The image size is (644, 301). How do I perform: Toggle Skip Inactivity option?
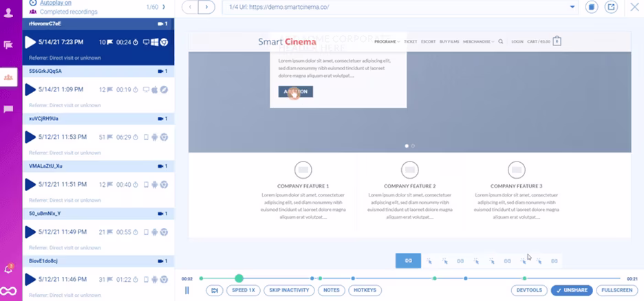pos(289,290)
